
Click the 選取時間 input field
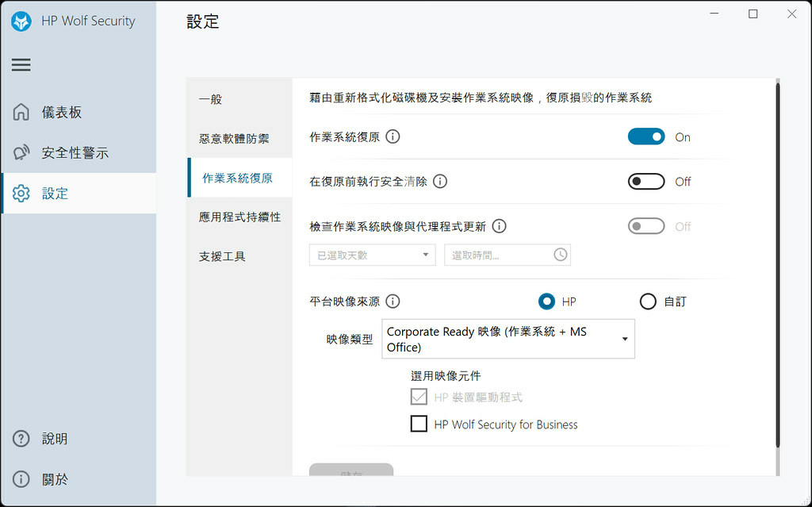507,255
